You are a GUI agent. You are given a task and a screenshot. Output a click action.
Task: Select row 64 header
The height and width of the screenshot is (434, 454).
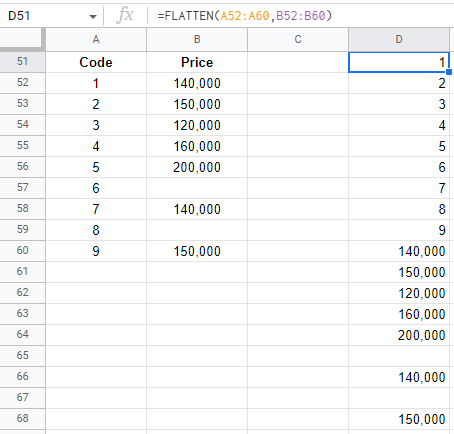22,335
